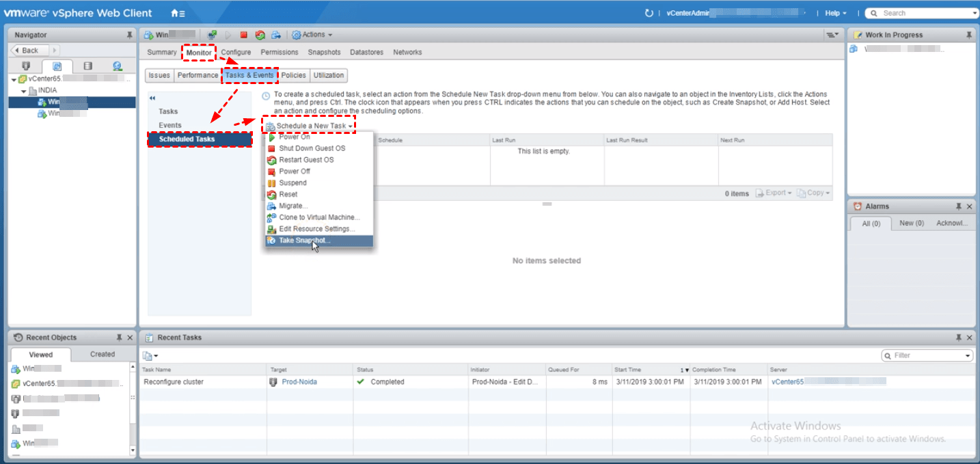Open the Events section in side menu

click(x=170, y=125)
